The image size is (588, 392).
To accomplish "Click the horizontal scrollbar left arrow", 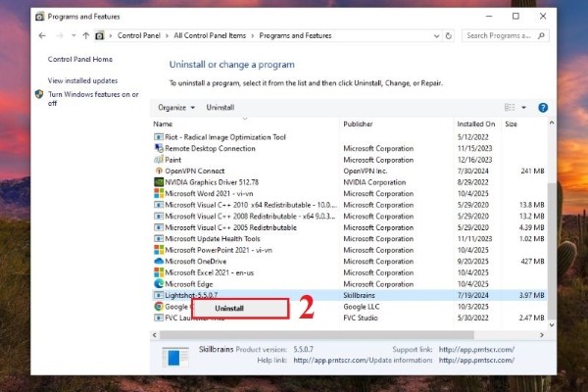I will tap(155, 334).
